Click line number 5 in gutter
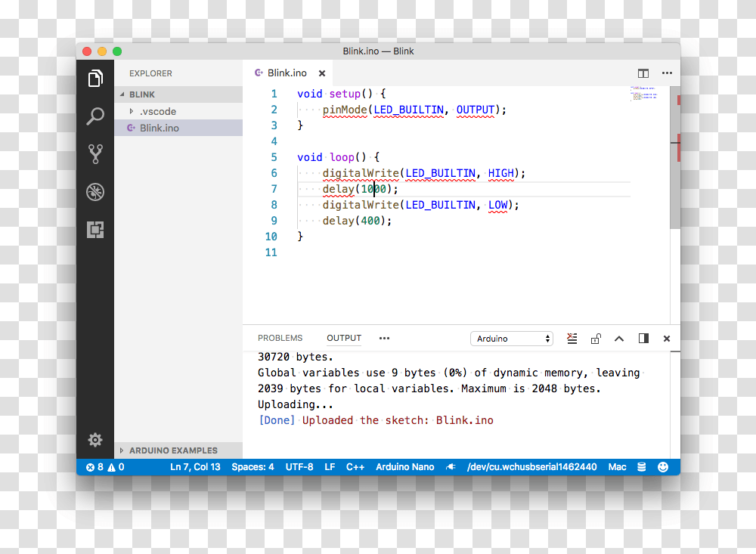Viewport: 756px width, 554px height. coord(274,157)
